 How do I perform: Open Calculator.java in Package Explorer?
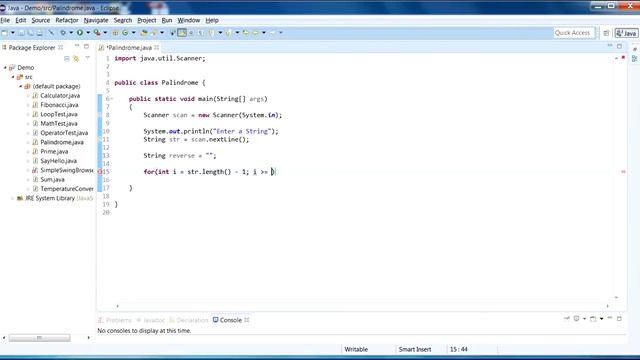click(x=60, y=96)
